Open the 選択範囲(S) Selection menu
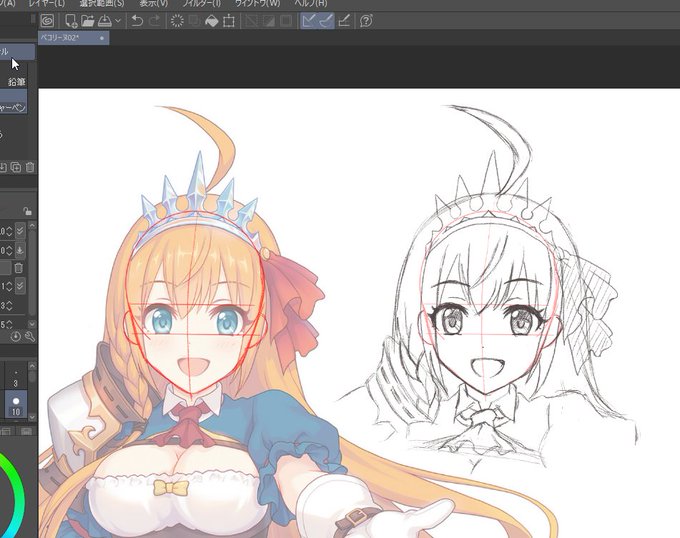 click(102, 3)
